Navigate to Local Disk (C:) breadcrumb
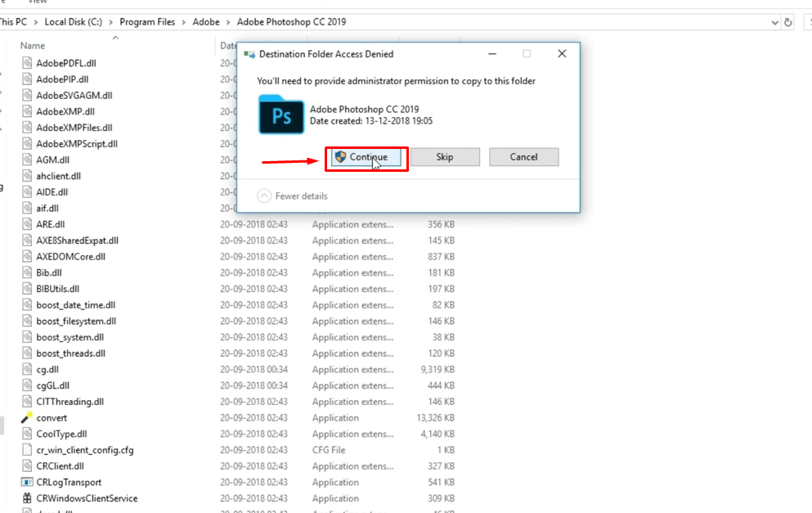Viewport: 812px width, 513px height. 73,22
